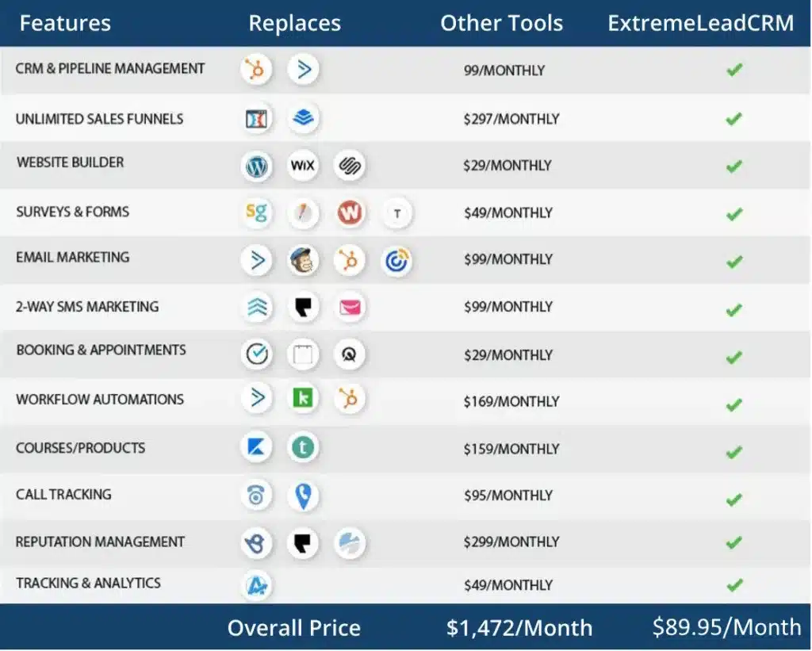Click the green Keap icon in the Workflow Automations row
The width and height of the screenshot is (812, 651).
303,398
